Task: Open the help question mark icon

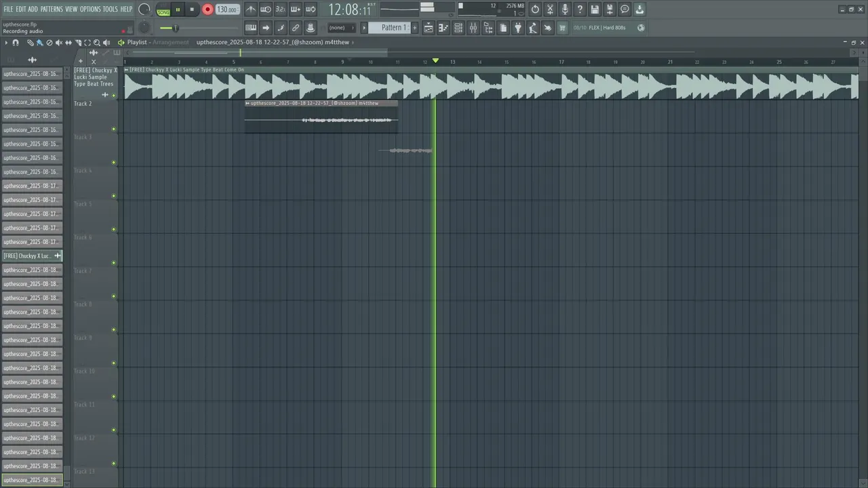Action: (x=580, y=9)
